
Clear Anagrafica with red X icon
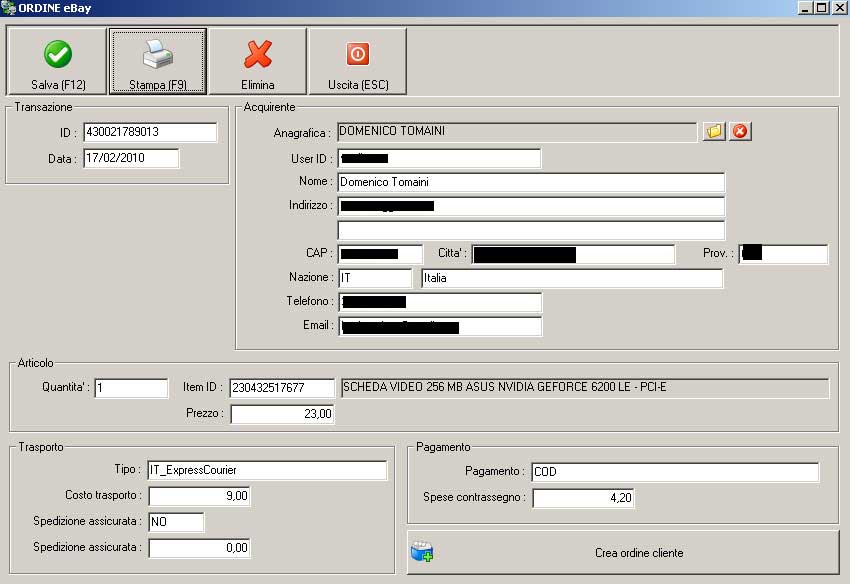pos(740,131)
